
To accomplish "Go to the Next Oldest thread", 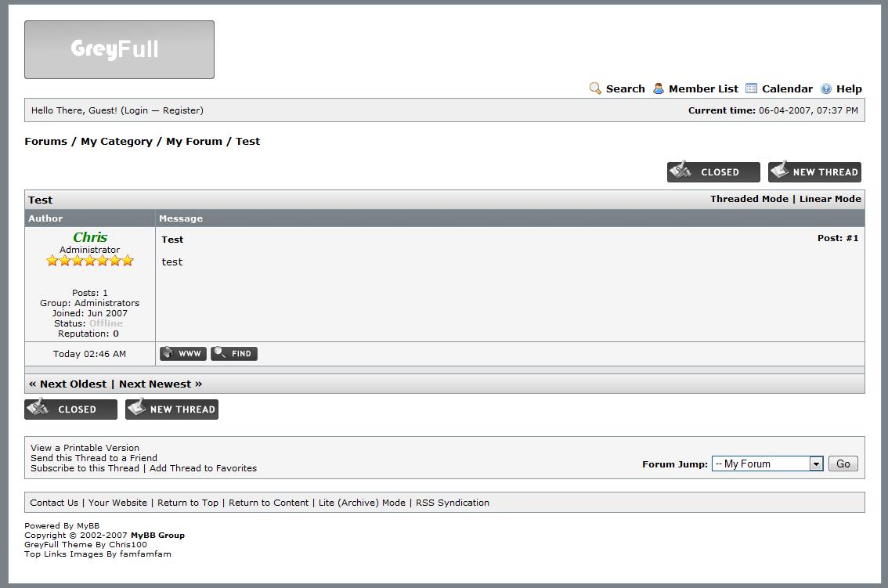I will click(73, 384).
